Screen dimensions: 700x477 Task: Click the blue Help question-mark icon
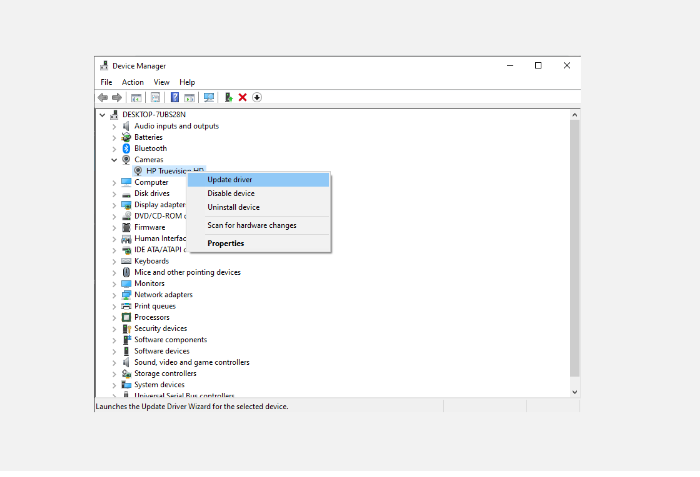coord(175,97)
